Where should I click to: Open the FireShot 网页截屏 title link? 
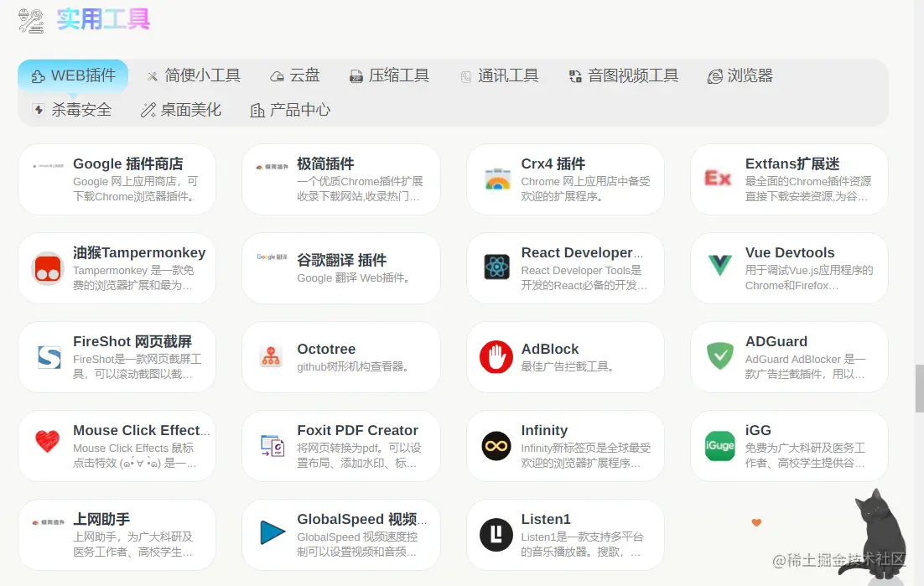tap(132, 341)
